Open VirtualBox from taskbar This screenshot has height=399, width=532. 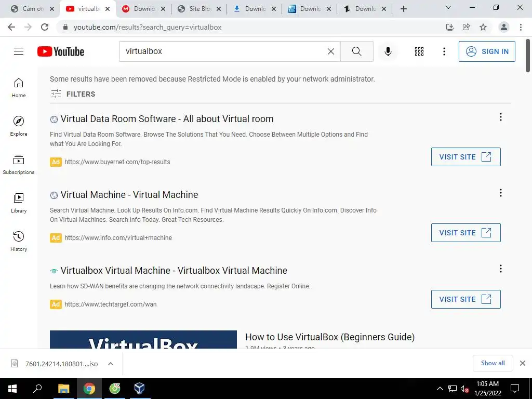[139, 389]
